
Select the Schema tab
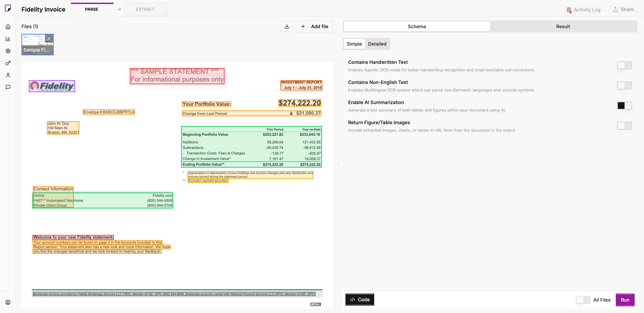416,26
